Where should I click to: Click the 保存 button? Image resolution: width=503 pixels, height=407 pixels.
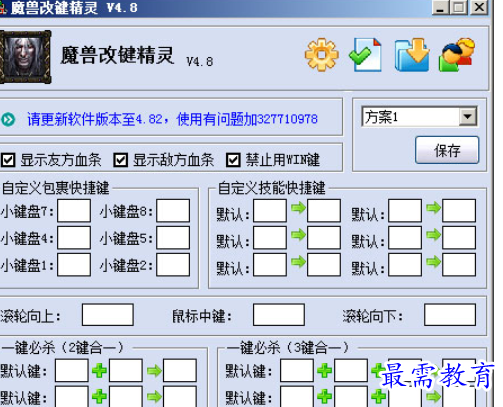(x=447, y=150)
